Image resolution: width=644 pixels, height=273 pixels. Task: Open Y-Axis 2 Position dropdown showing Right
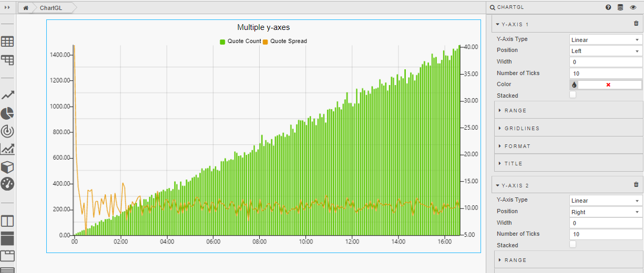click(606, 212)
